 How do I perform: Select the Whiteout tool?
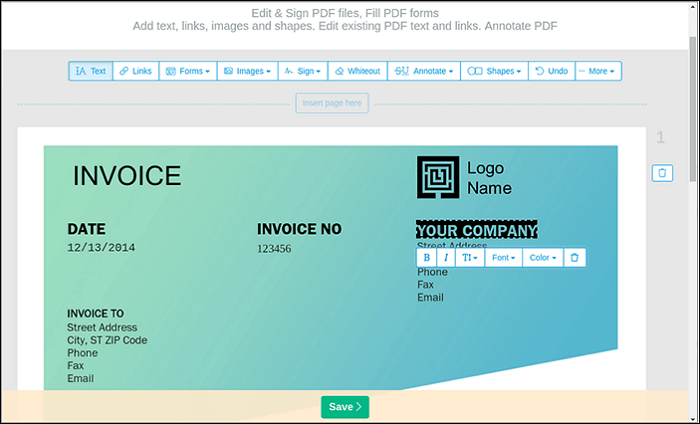[x=358, y=71]
